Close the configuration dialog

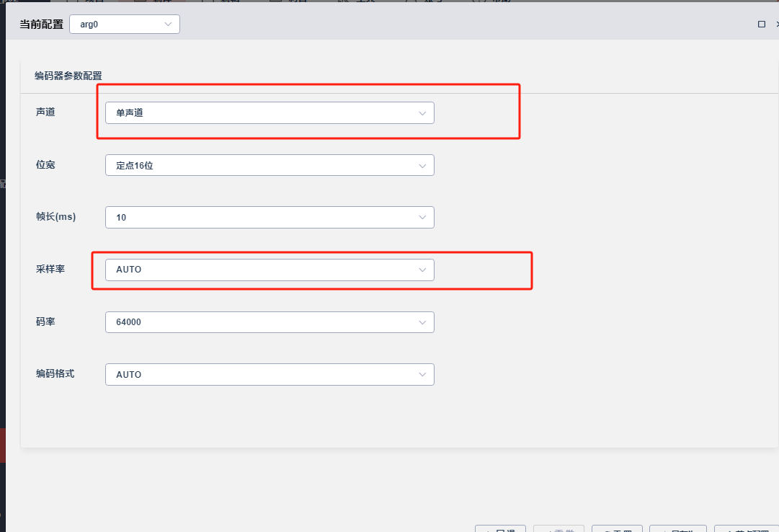(x=777, y=24)
